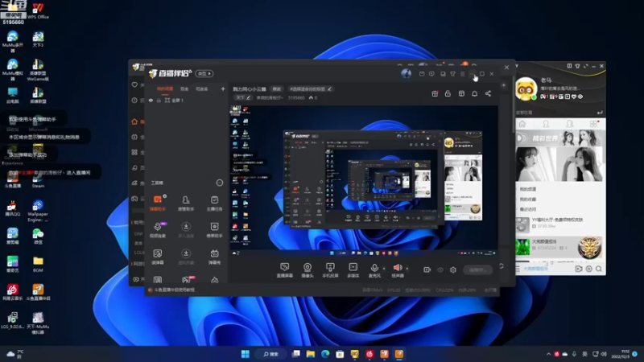Click the greyed download tool under 房管助手

186,230
